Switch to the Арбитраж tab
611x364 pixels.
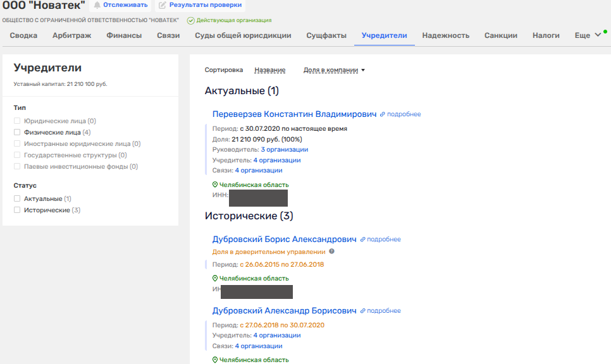71,35
